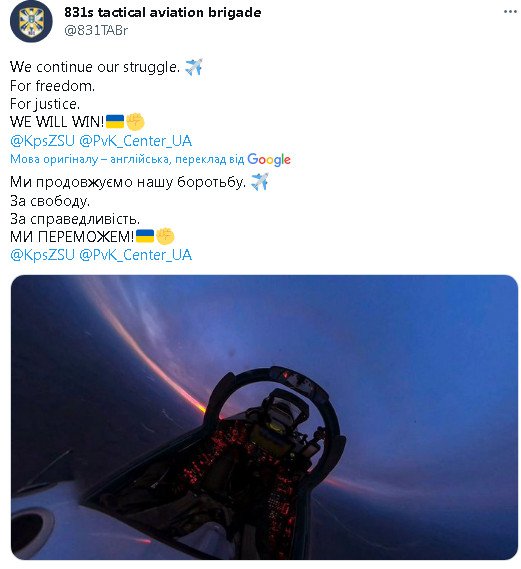
Task: Click the translated line "За справедливість."
Action: (75, 219)
